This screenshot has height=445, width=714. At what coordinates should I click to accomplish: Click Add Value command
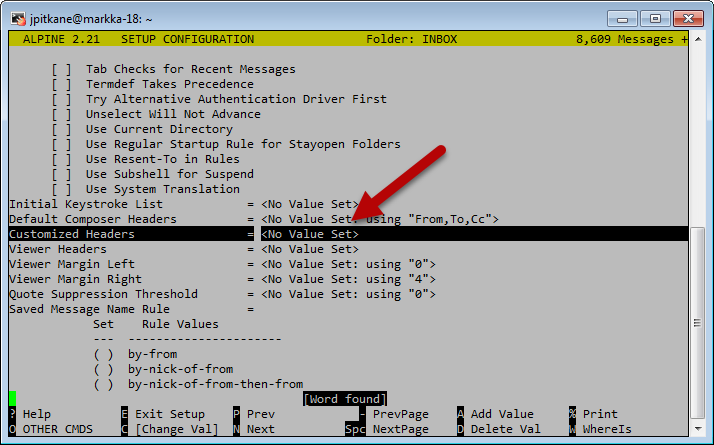click(495, 414)
